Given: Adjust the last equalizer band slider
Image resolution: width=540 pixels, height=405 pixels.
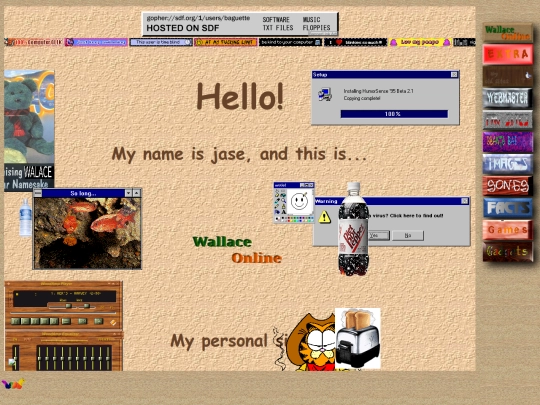Looking at the screenshot, I should tap(108, 358).
